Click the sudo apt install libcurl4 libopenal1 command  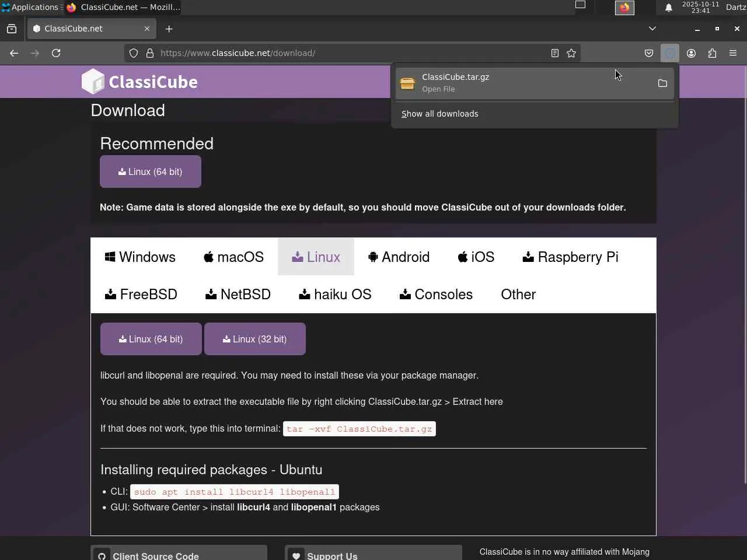coord(235,492)
